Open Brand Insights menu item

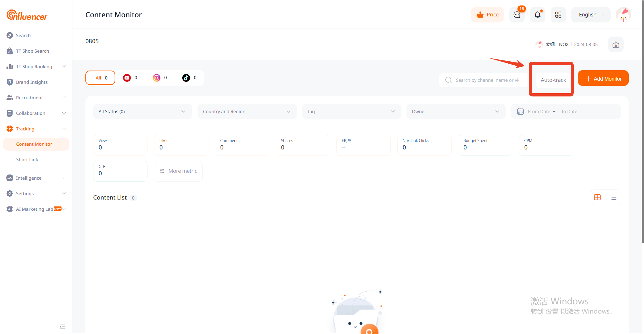click(x=32, y=82)
